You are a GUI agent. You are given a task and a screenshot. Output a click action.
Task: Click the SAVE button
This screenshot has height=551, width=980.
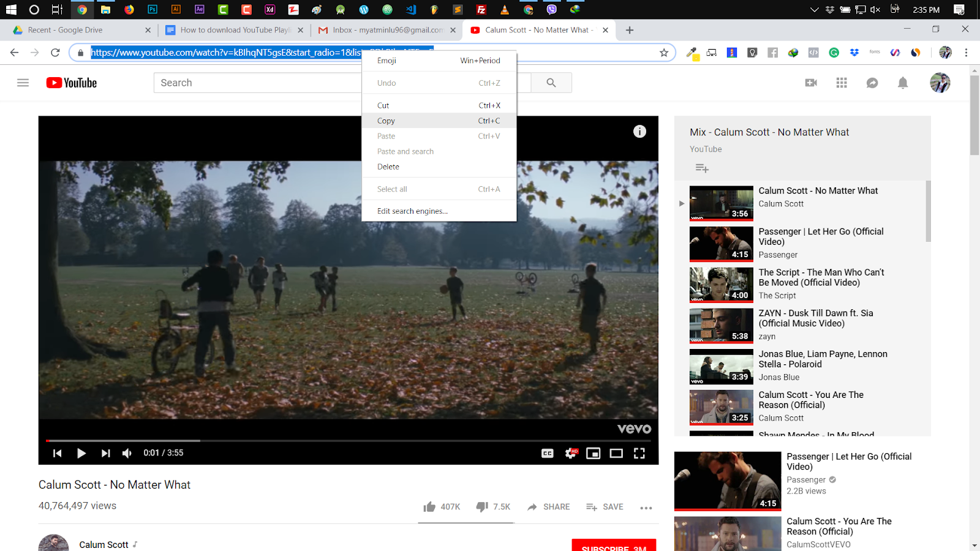[x=605, y=507]
